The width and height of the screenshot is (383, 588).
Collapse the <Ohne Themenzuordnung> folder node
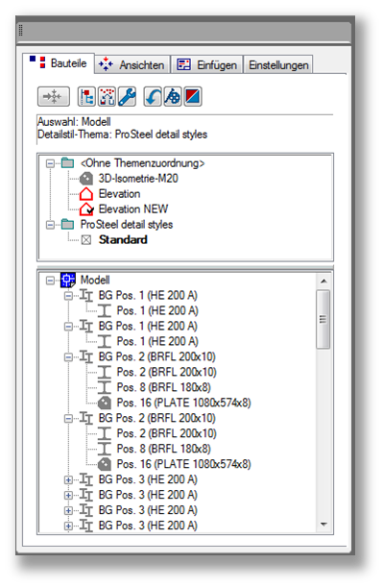(50, 163)
